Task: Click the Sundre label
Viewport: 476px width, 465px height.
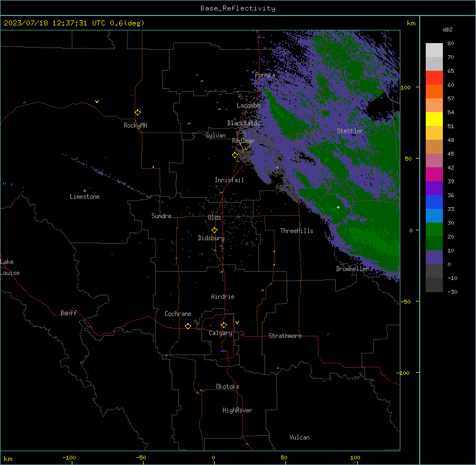Action: point(161,216)
